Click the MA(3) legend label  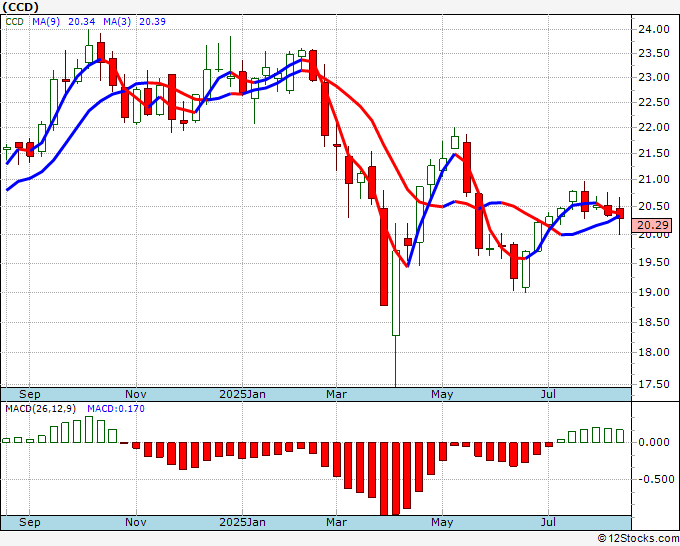[117, 22]
